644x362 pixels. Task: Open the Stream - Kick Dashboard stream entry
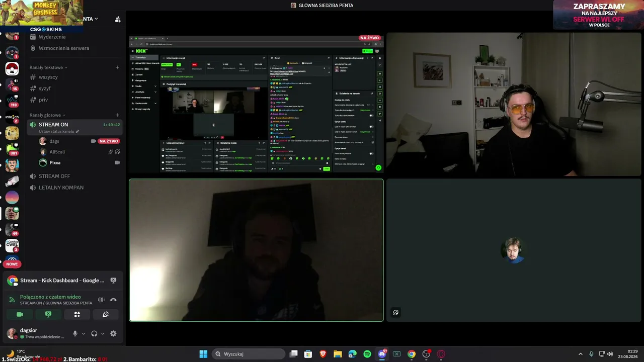coord(62,281)
